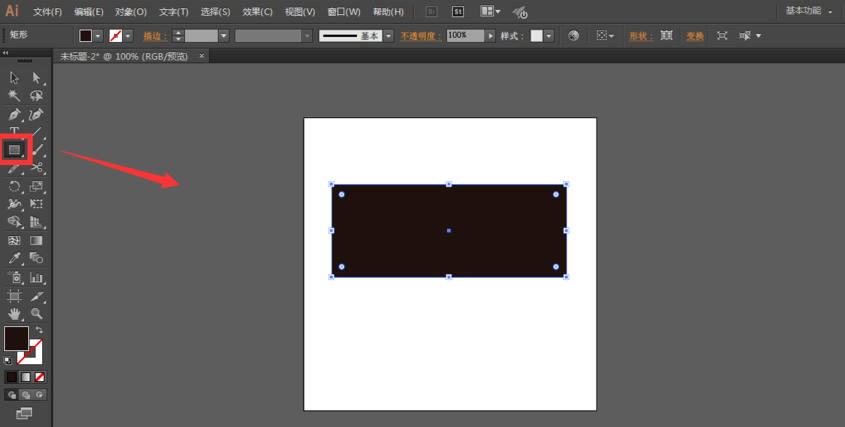845x427 pixels.
Task: Switch screen mode at the toolbox bottom
Action: click(24, 413)
